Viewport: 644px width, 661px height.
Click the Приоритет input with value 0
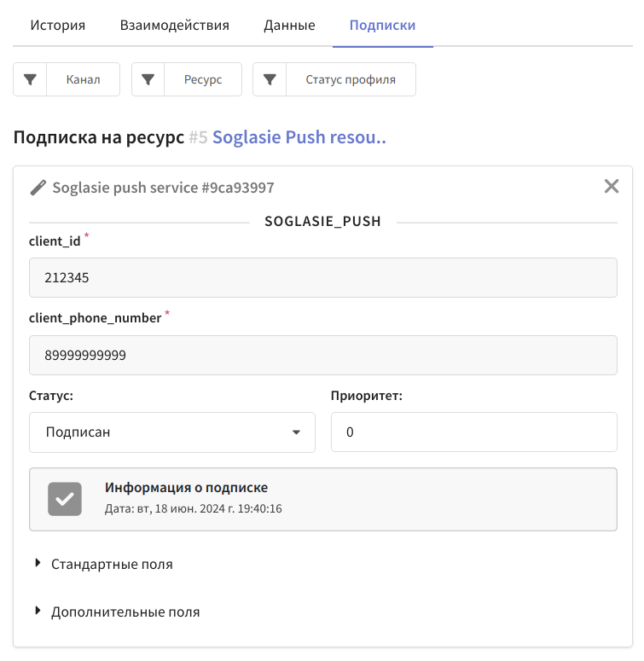coord(474,432)
